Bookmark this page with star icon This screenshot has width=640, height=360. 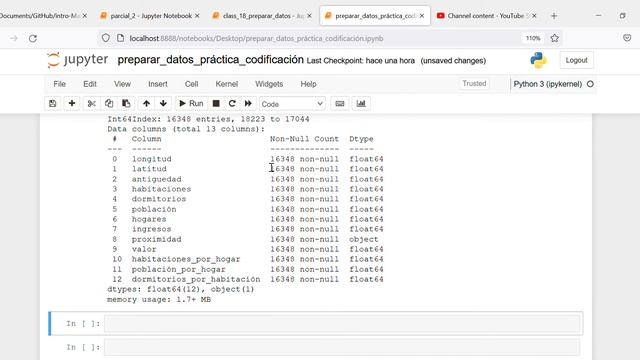click(554, 38)
